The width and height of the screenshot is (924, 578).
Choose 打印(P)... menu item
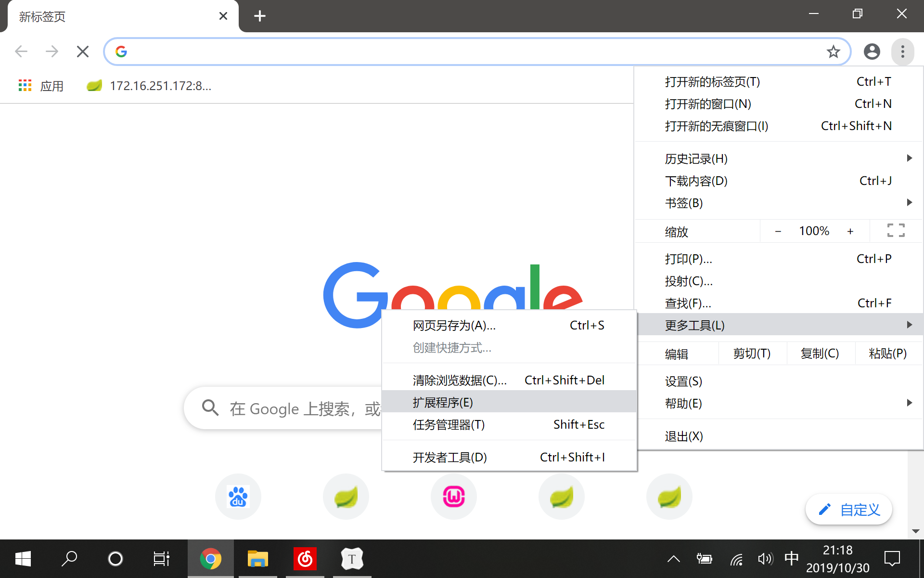(x=779, y=259)
